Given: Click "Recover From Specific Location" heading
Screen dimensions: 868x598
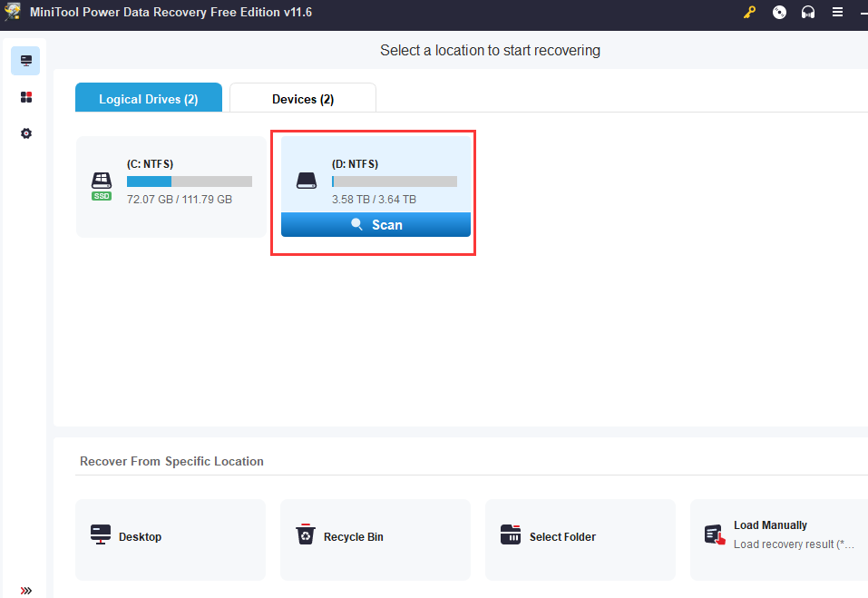Looking at the screenshot, I should 171,461.
